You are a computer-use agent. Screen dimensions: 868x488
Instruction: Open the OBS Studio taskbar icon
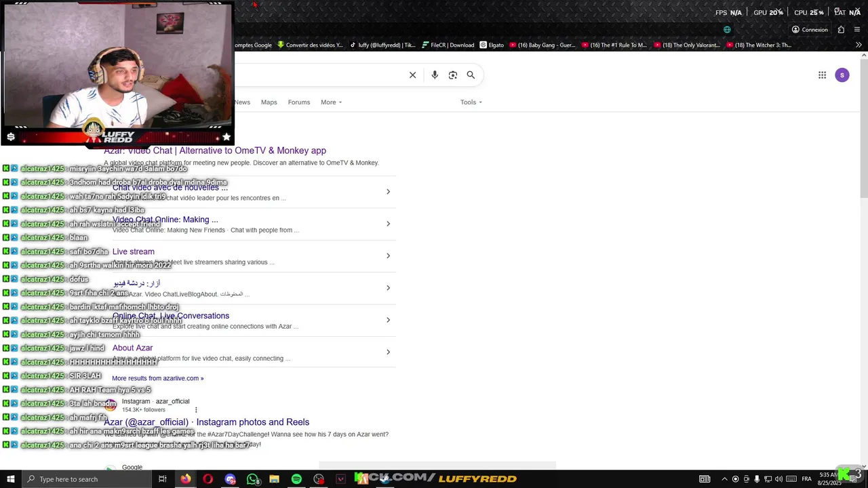pyautogui.click(x=319, y=479)
